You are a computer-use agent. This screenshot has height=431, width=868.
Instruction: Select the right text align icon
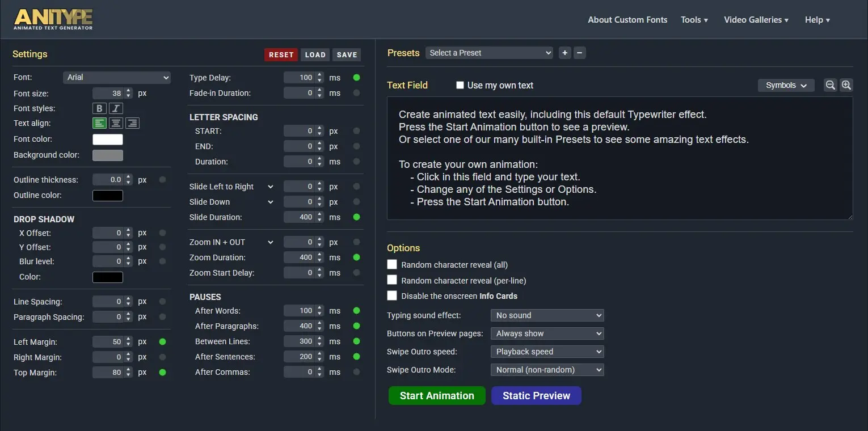click(132, 123)
